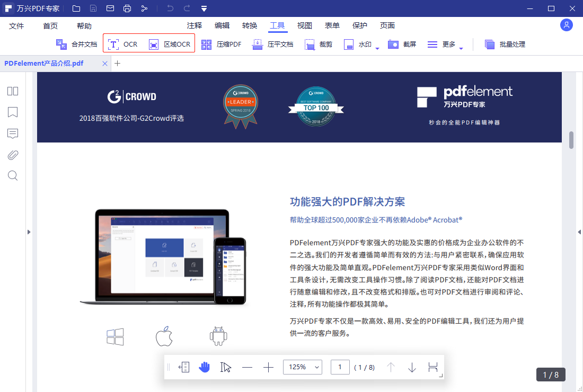Open the 文件 menu

point(16,25)
